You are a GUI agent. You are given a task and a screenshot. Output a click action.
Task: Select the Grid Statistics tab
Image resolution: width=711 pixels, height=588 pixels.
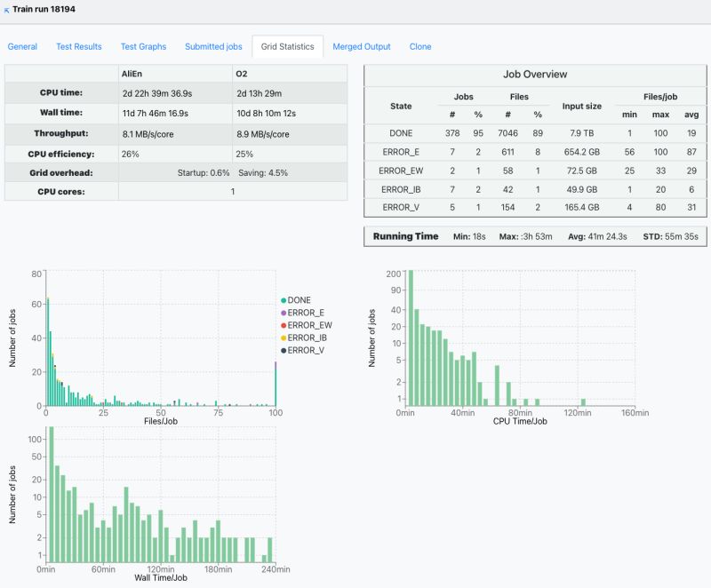coord(287,47)
